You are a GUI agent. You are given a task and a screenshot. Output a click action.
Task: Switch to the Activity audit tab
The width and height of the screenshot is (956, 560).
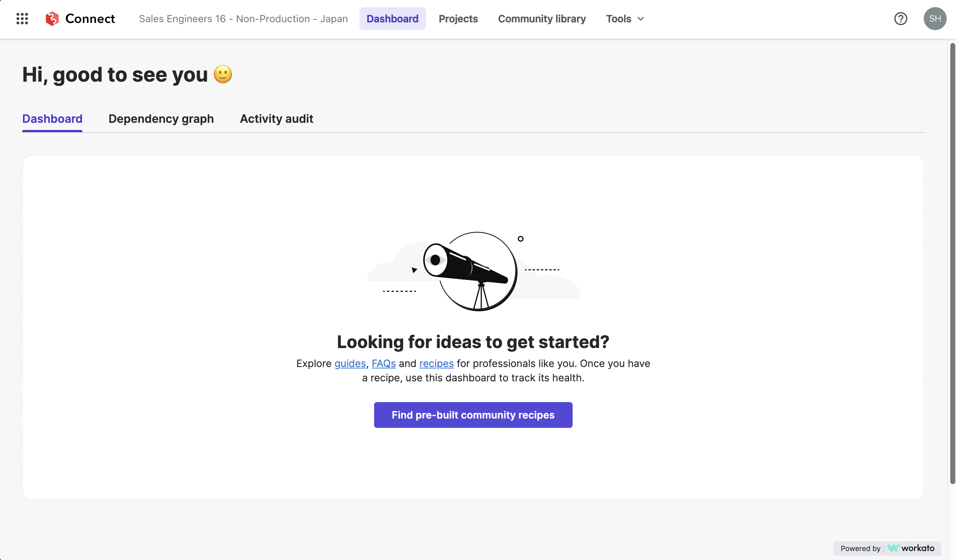coord(276,119)
